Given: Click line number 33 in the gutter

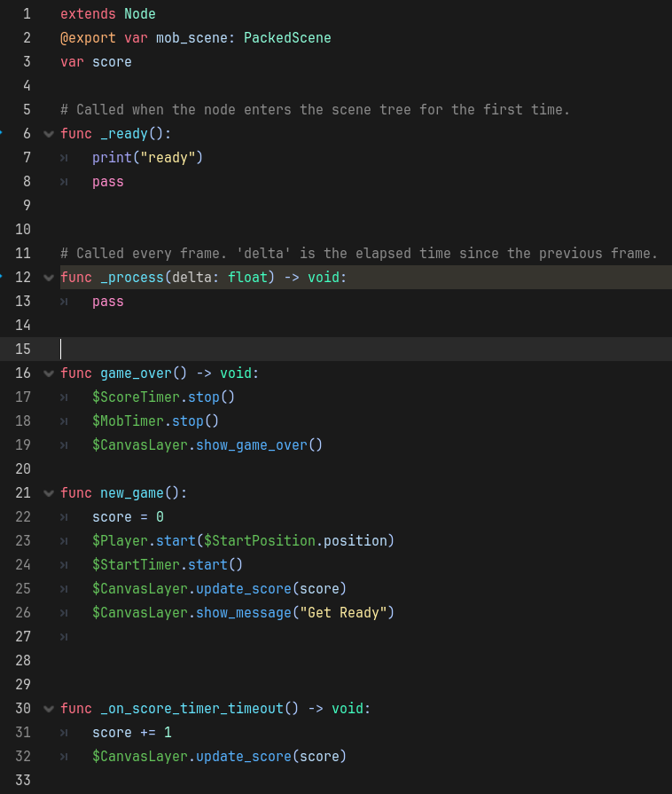Looking at the screenshot, I should [23, 781].
